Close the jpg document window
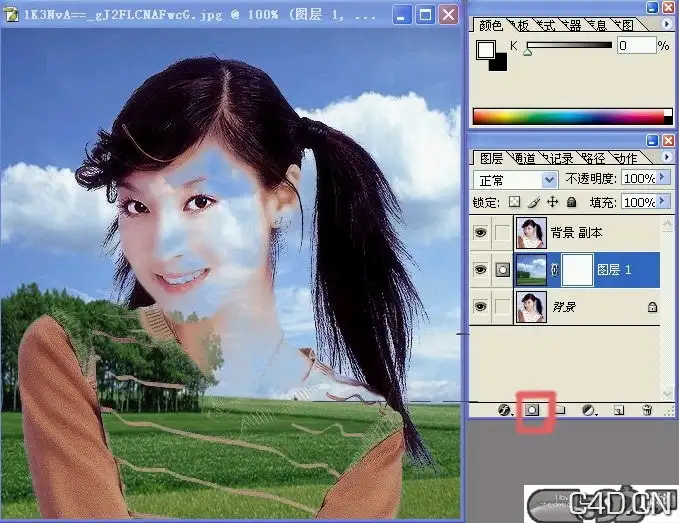 click(449, 15)
